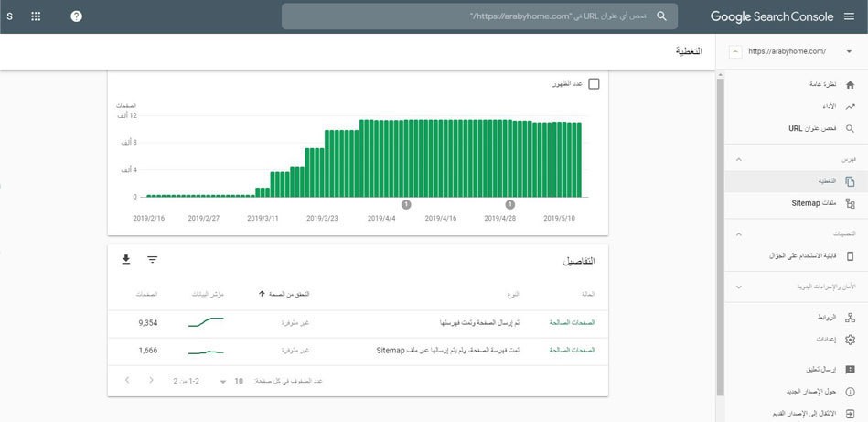Open the account avatar S

tap(9, 16)
